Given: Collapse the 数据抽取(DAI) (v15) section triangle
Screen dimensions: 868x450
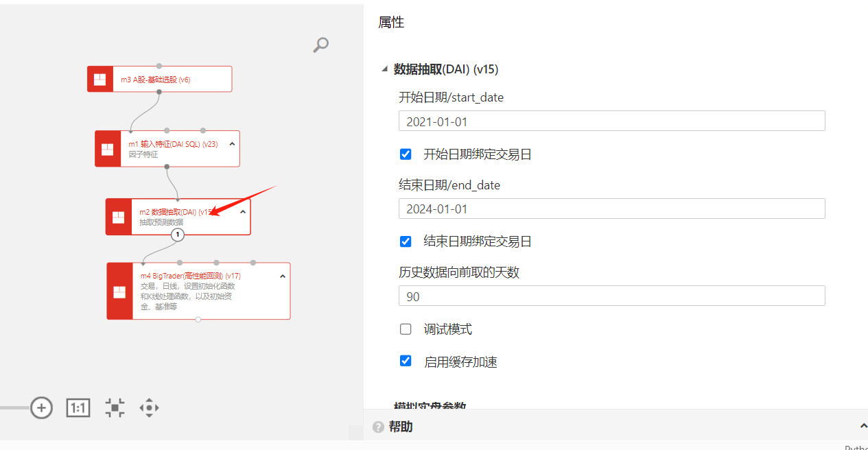Looking at the screenshot, I should click(x=384, y=69).
